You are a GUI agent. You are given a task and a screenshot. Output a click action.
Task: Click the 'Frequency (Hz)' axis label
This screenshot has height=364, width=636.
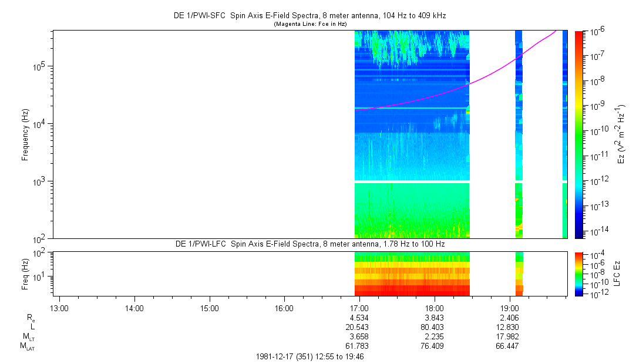coord(25,134)
